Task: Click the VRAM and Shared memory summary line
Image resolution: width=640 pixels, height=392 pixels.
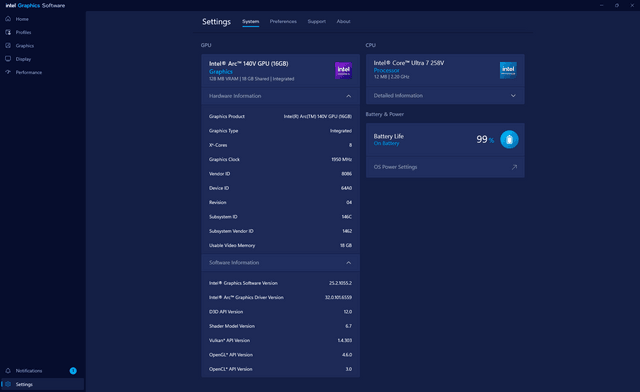Action: [251, 79]
